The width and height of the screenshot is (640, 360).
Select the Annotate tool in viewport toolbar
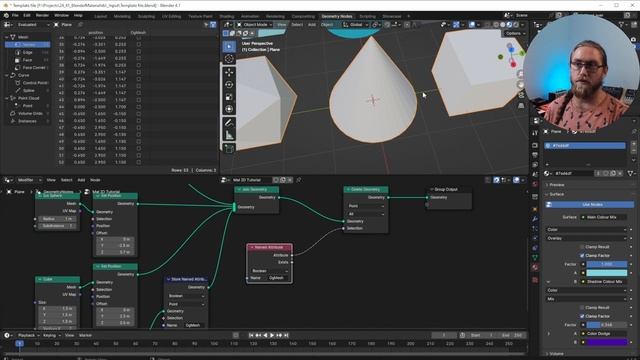229,123
